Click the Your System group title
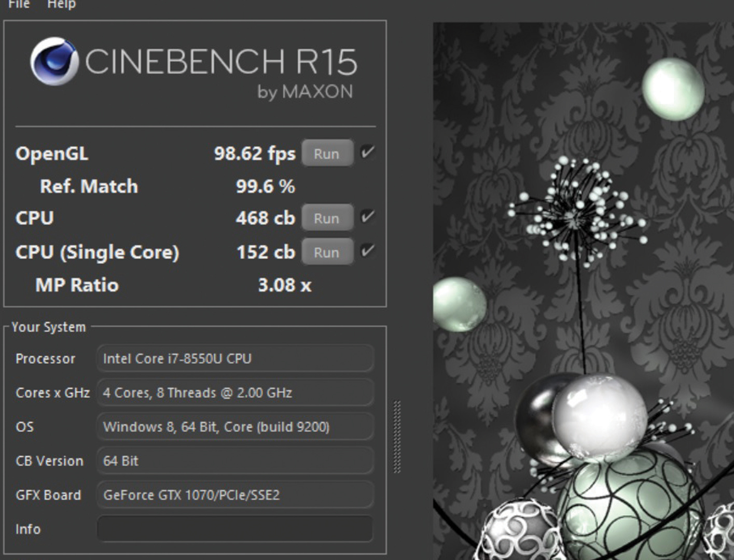The width and height of the screenshot is (734, 560). [48, 327]
